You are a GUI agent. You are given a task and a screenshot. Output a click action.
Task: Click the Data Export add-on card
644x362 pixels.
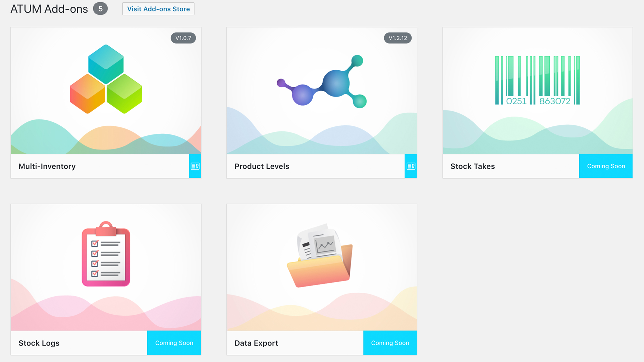coord(322,279)
